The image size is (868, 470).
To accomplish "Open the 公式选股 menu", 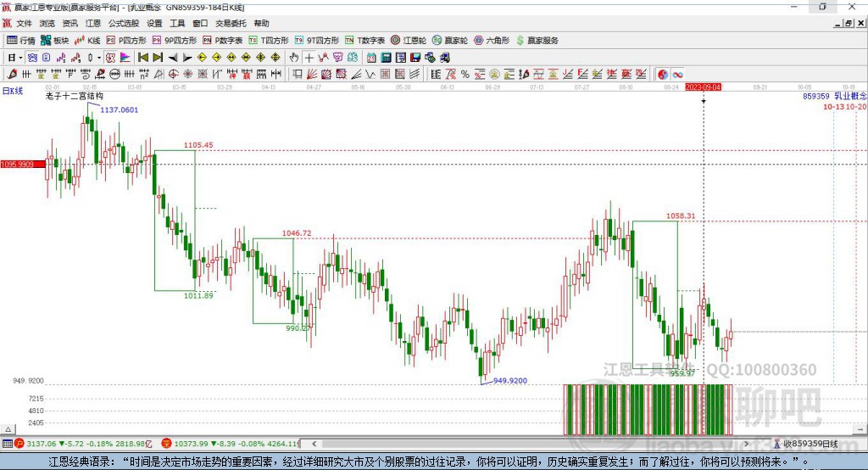I will coord(124,23).
